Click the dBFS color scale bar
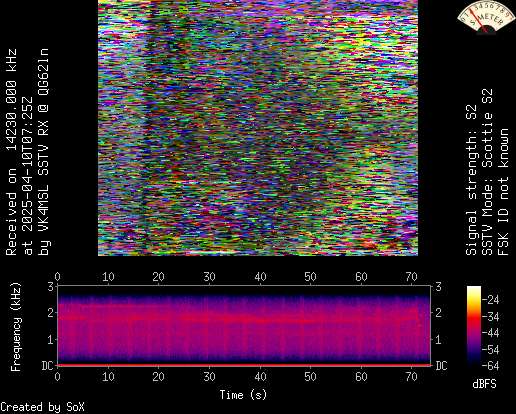This screenshot has height=414, width=516. pyautogui.click(x=474, y=326)
